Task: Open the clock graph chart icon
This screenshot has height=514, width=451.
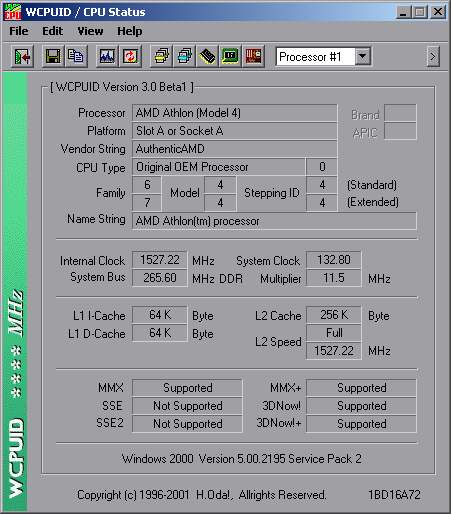Action: (x=107, y=56)
